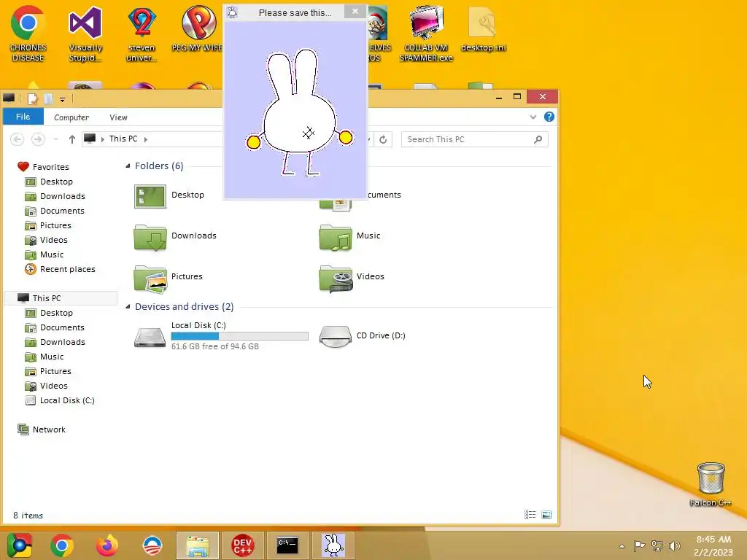
Task: Refresh the This PC view
Action: click(x=383, y=139)
